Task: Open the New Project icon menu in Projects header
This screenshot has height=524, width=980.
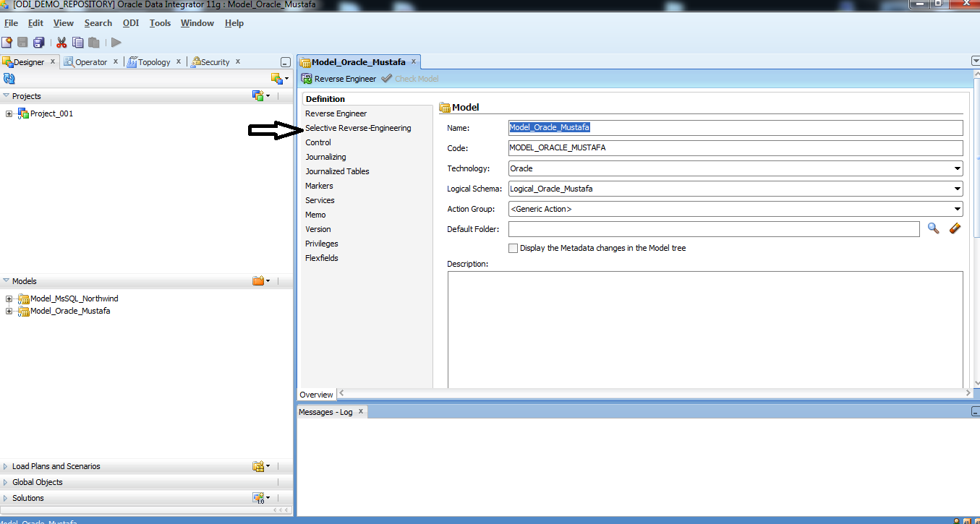Action: click(x=260, y=95)
